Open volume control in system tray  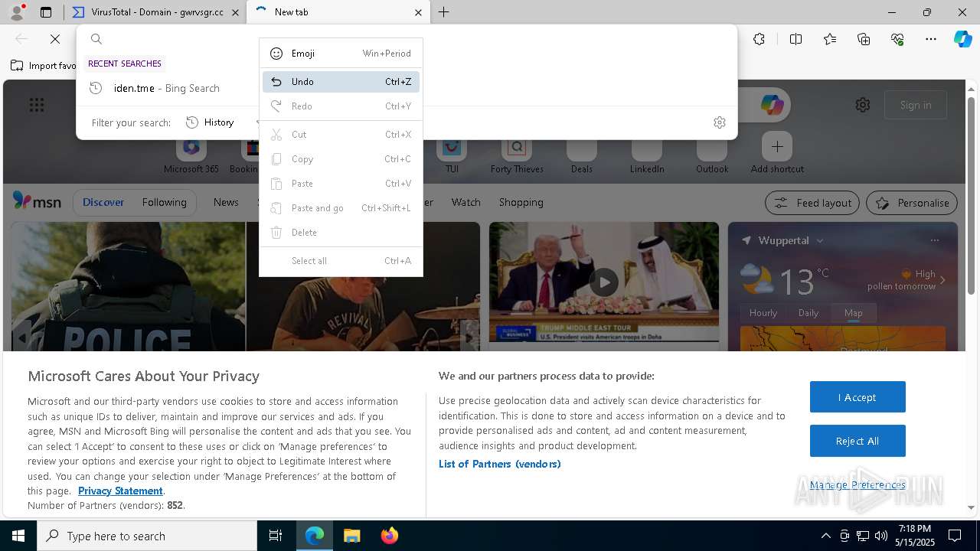tap(881, 536)
